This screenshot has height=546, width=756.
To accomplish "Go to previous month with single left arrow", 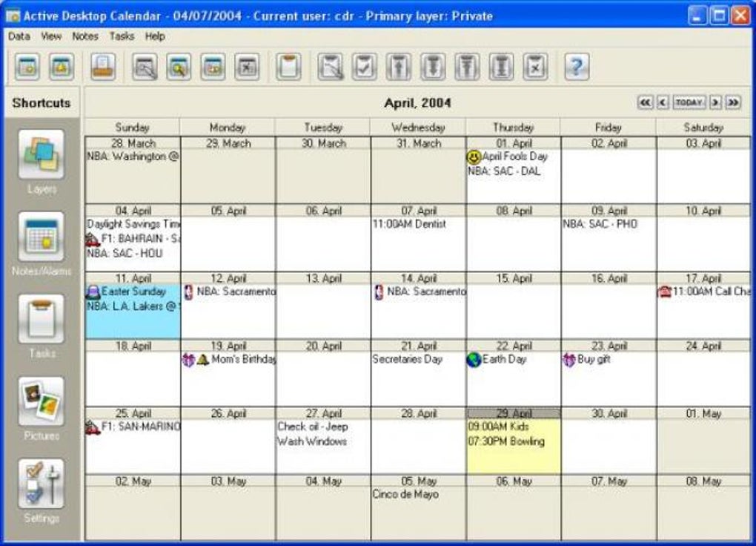I will point(663,102).
